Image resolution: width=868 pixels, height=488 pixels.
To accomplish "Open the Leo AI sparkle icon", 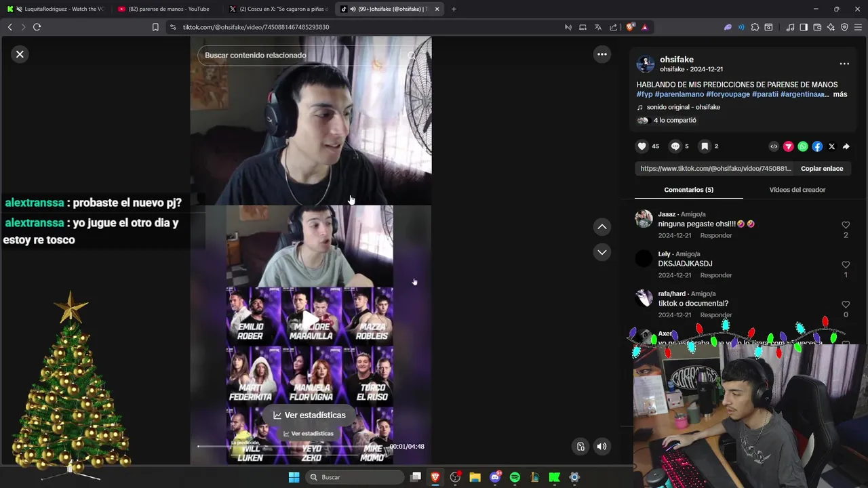I will 831,27.
